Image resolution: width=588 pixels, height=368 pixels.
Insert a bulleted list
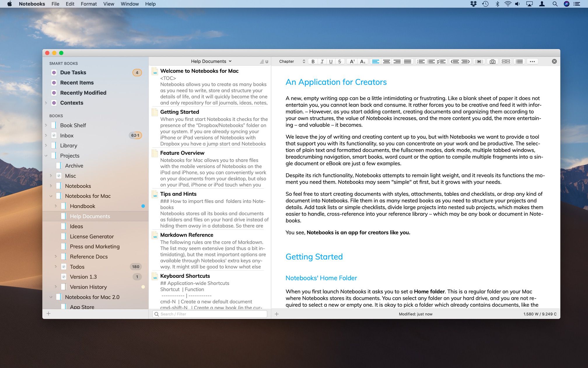click(x=431, y=61)
